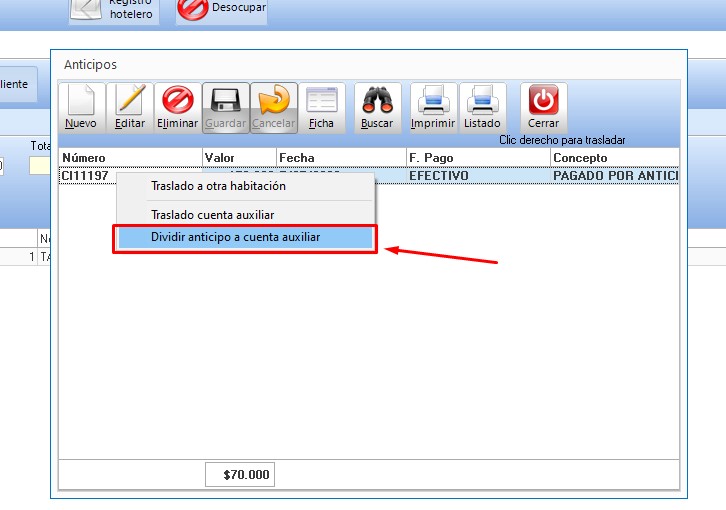
Task: Choose 'Traslado cuenta auxiliar' from context menu
Action: tap(212, 214)
